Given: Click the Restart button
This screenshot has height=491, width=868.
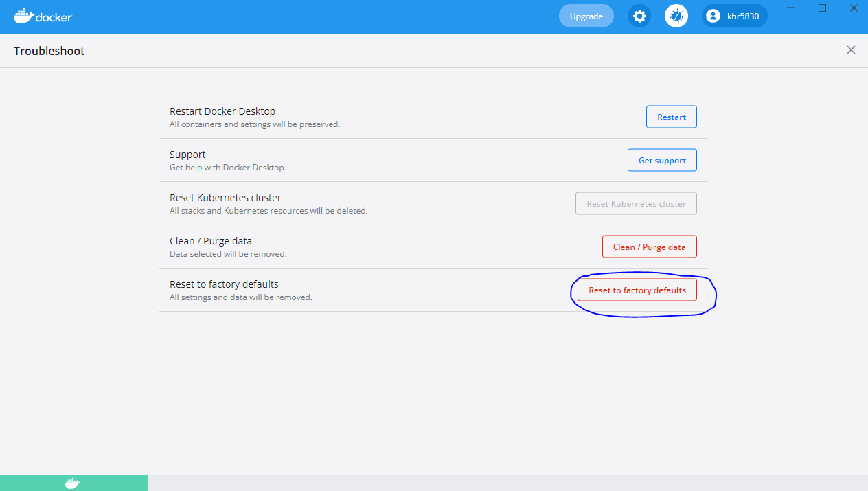Looking at the screenshot, I should [x=672, y=117].
